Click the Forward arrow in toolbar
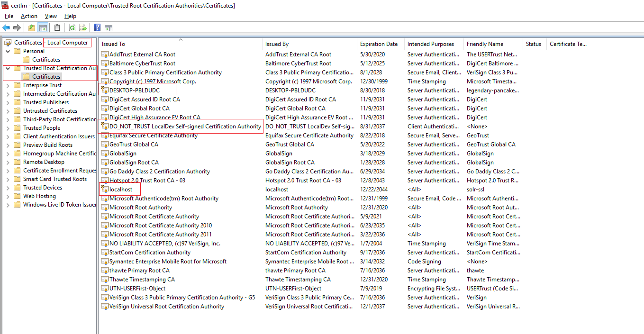Image resolution: width=644 pixels, height=334 pixels. [17, 27]
